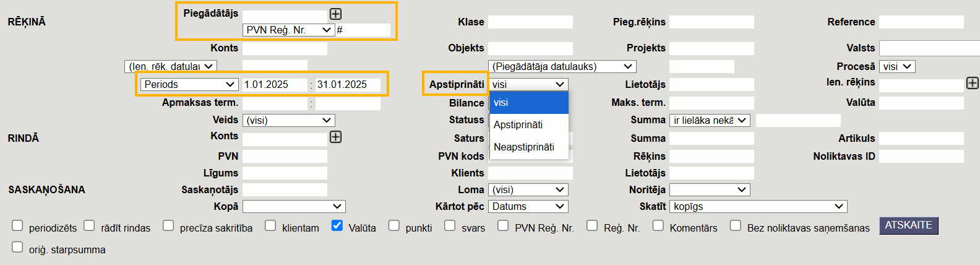Click plus icon beside RINDĀ Konts field
This screenshot has width=980, height=265.
click(335, 137)
